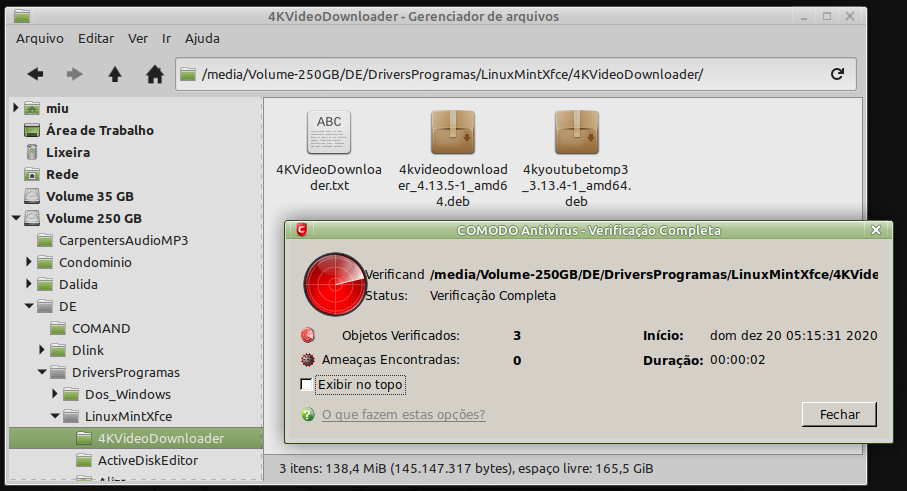The height and width of the screenshot is (491, 907).
Task: Click the Volume 250 GB drive icon
Action: (x=32, y=218)
